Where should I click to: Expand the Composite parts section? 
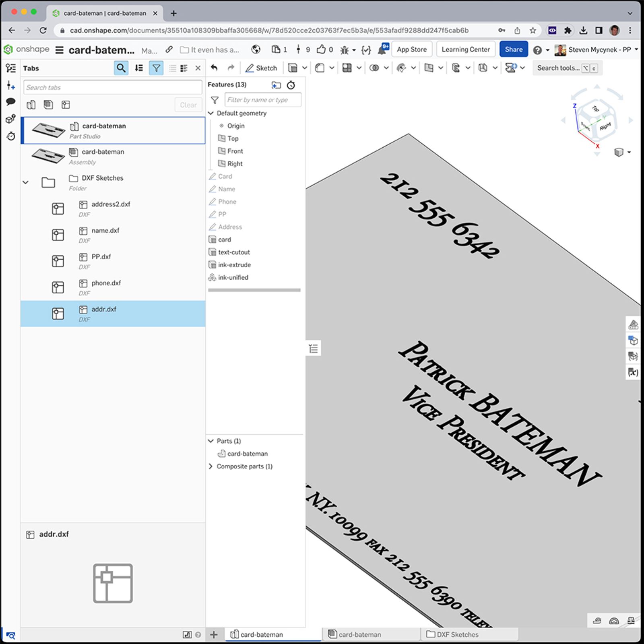click(211, 466)
